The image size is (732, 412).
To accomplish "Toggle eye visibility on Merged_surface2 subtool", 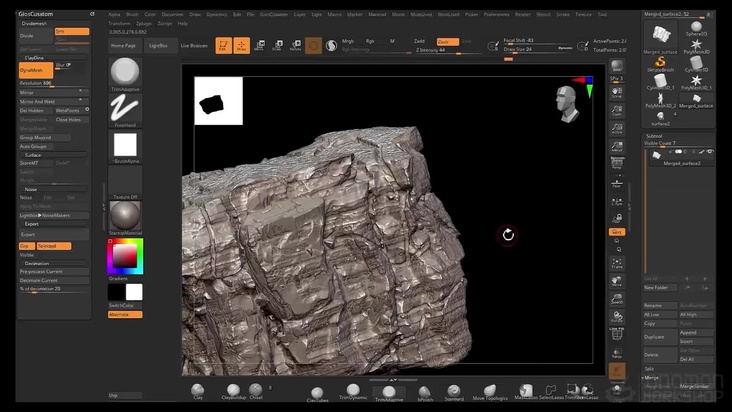I will coord(710,152).
